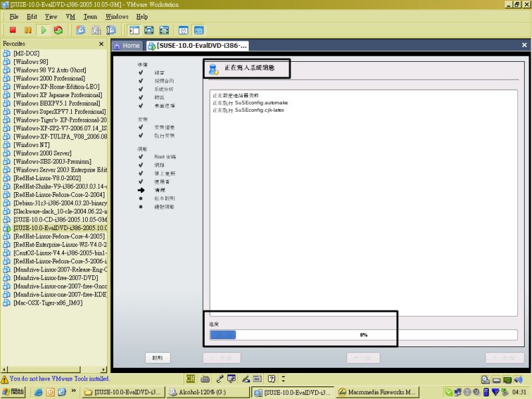532x399 pixels.
Task: Click the Revert to Snapshot toolbar icon
Action: click(96, 30)
